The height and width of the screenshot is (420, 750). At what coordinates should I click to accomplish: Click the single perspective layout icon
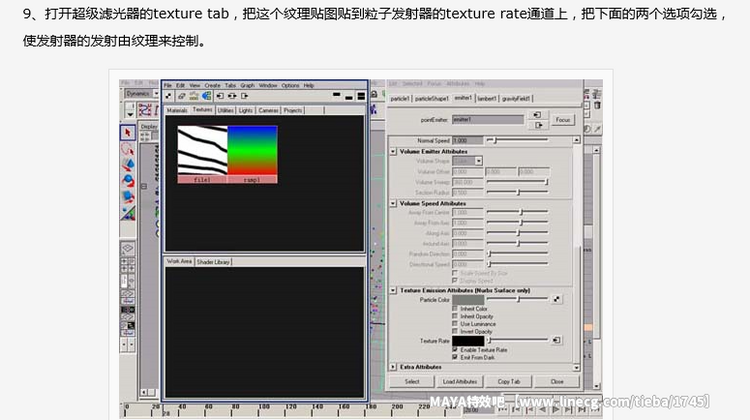click(127, 249)
